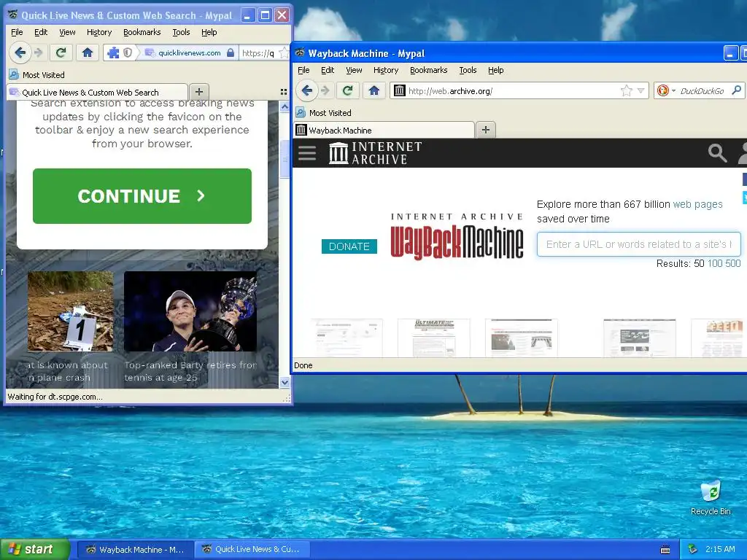
Task: Open home page in Quick Live News window
Action: [88, 52]
